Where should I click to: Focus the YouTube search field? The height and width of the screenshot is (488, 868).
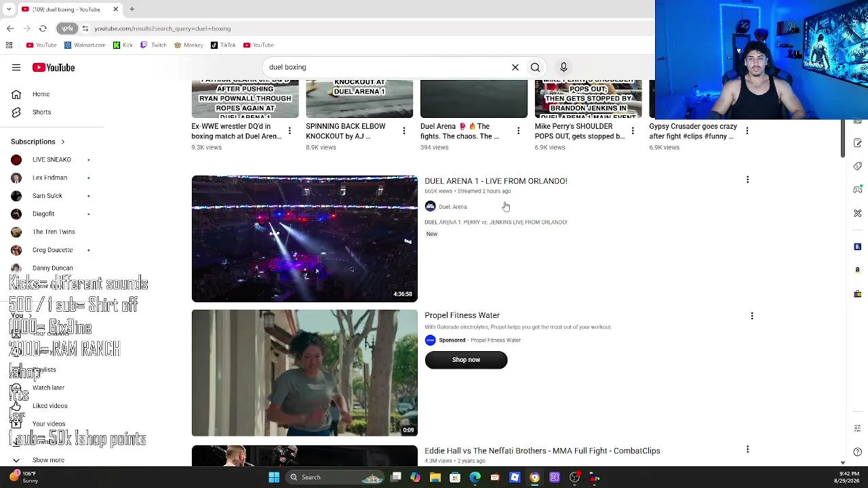(x=387, y=67)
